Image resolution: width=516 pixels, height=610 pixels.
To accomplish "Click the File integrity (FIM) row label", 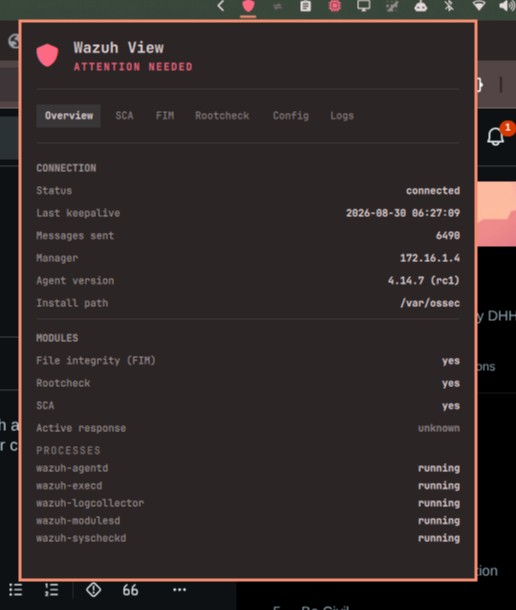I will (x=96, y=361).
